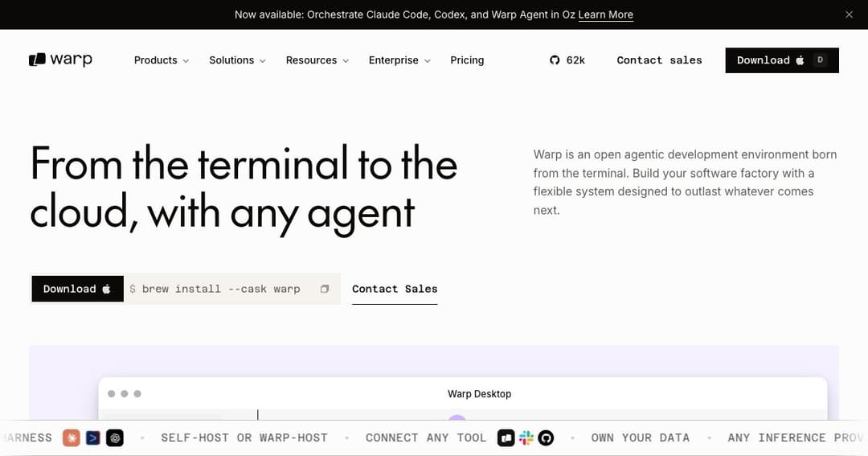Click the brew install --cask warp text
868x456 pixels.
(221, 289)
